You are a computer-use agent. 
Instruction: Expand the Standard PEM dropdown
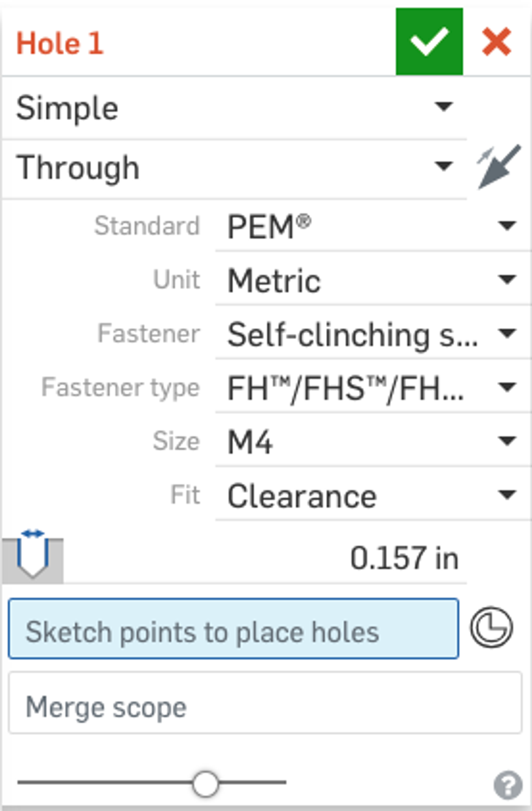(372, 226)
